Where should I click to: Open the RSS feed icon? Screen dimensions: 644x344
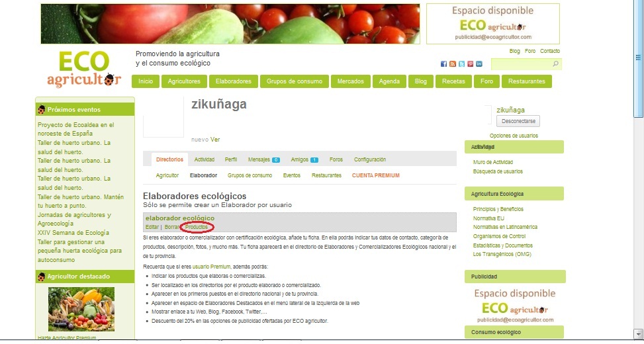point(453,64)
